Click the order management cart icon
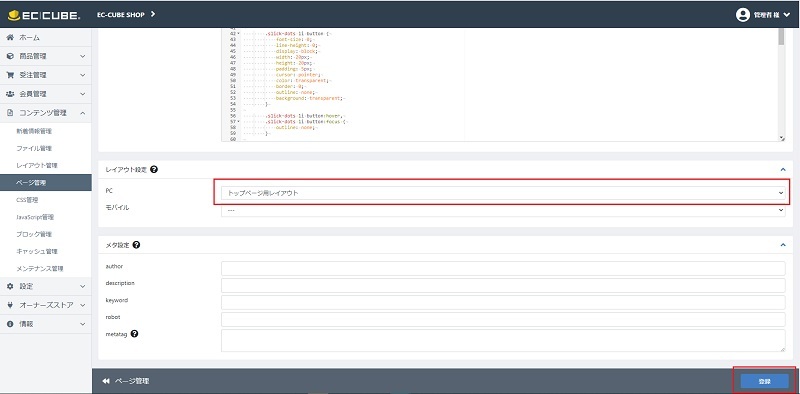 pos(10,75)
